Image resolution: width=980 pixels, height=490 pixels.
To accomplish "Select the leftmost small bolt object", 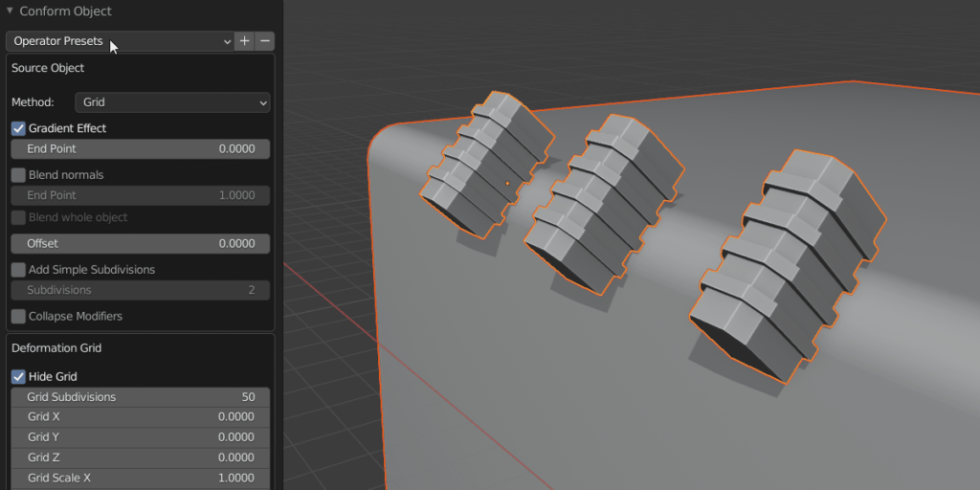I will (x=483, y=166).
